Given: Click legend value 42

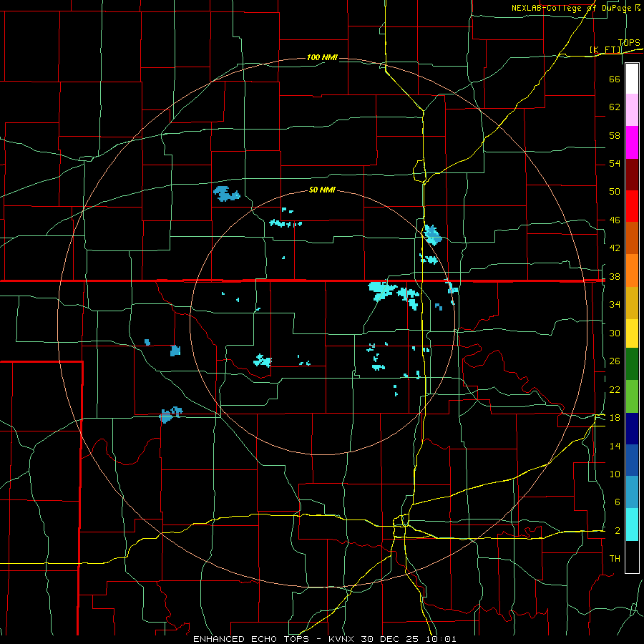Looking at the screenshot, I should click(x=615, y=248).
